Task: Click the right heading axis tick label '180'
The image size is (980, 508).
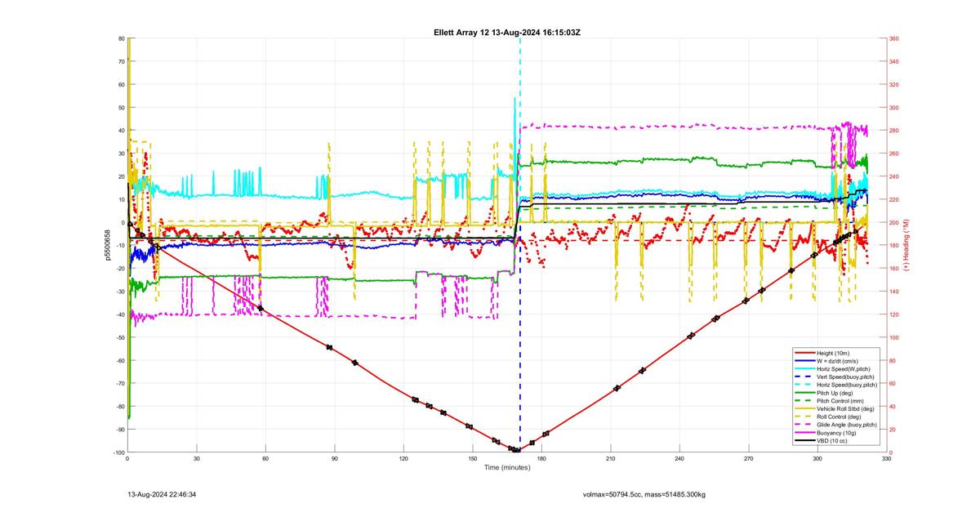Action: tap(894, 246)
